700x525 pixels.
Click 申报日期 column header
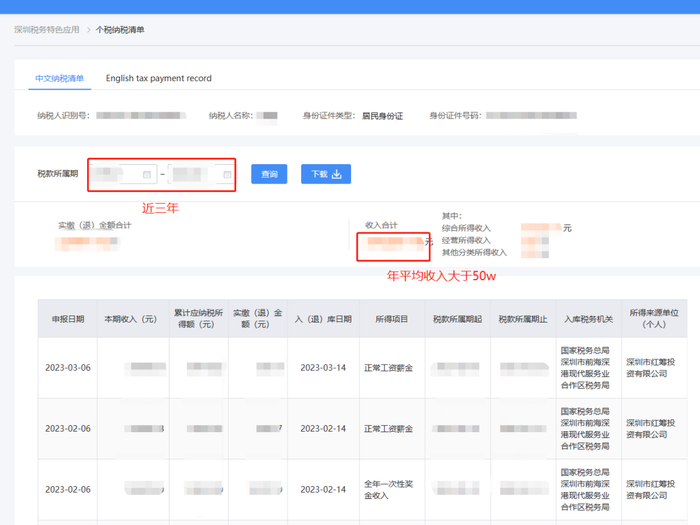(x=68, y=319)
